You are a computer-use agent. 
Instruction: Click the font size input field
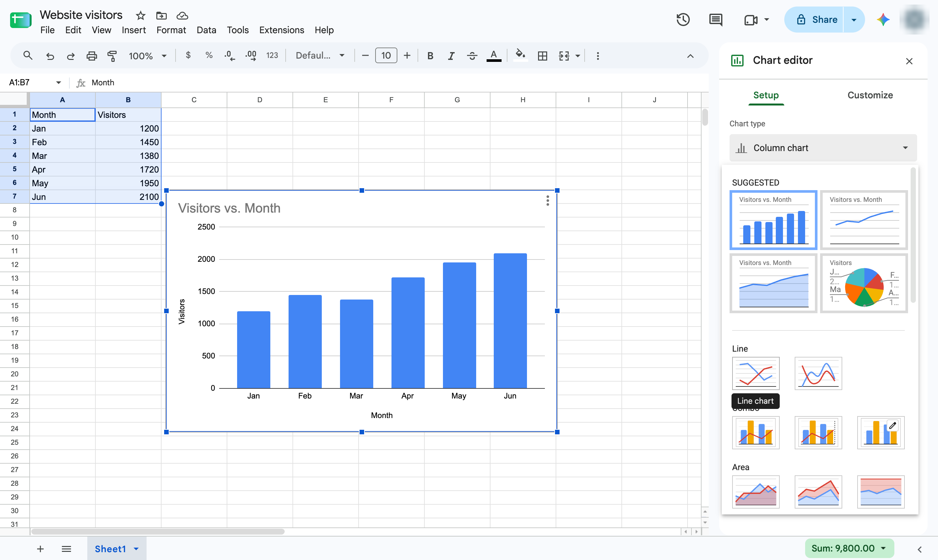point(386,55)
